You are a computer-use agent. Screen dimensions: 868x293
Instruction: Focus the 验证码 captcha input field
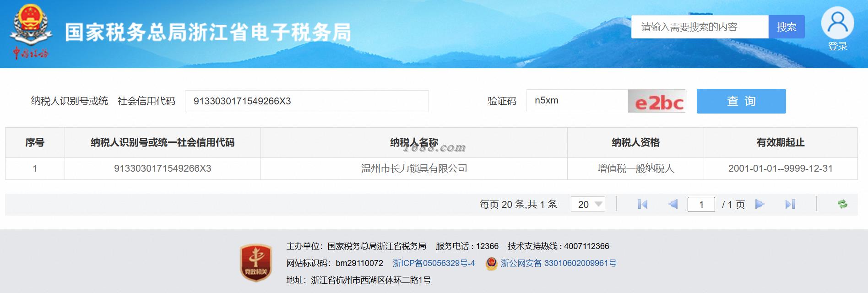pos(577,101)
